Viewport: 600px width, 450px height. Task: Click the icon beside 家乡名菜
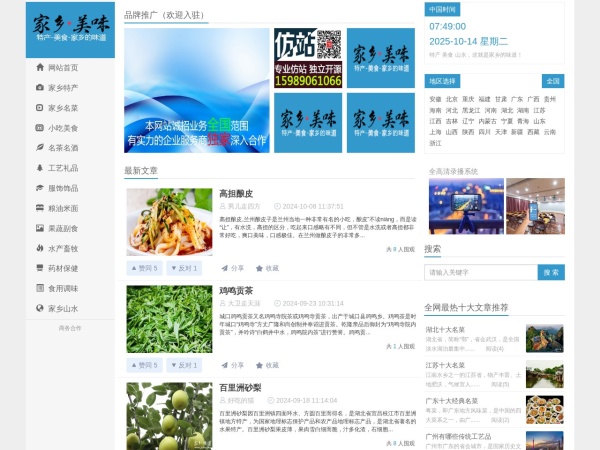click(x=40, y=108)
